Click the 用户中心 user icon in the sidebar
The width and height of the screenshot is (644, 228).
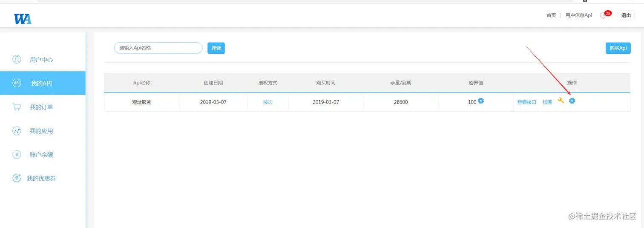[17, 59]
